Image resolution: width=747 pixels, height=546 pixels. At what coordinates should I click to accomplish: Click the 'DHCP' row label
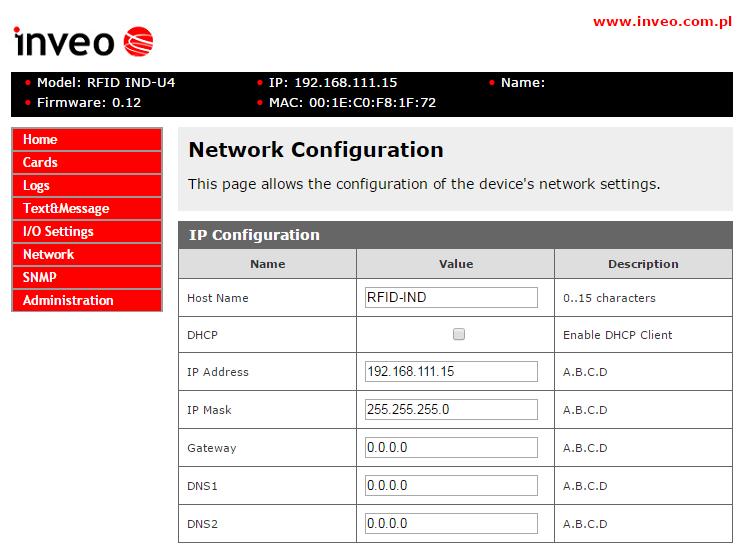pos(202,335)
